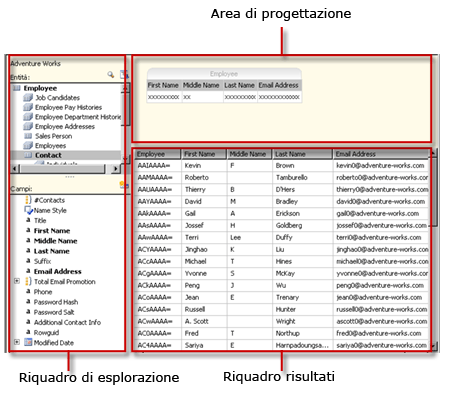Viewport: 452px width, 396px height.
Task: Click the text icon beside Password Hash
Action: [28, 302]
